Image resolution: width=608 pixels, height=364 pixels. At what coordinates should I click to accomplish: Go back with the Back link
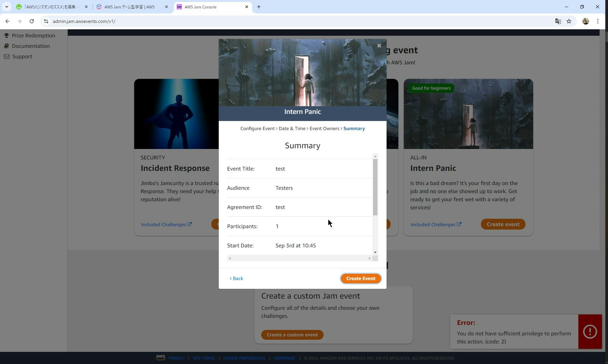[237, 278]
